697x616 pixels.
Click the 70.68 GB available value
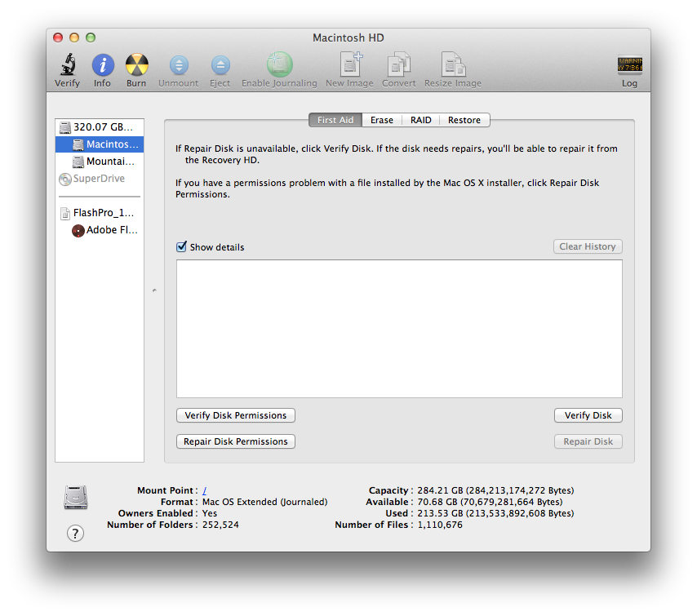click(x=490, y=502)
